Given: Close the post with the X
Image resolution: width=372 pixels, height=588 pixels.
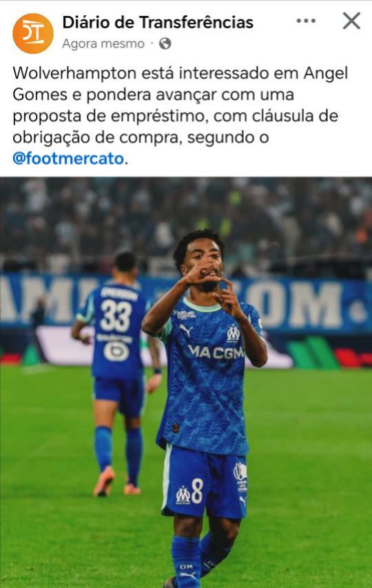Looking at the screenshot, I should tap(351, 21).
